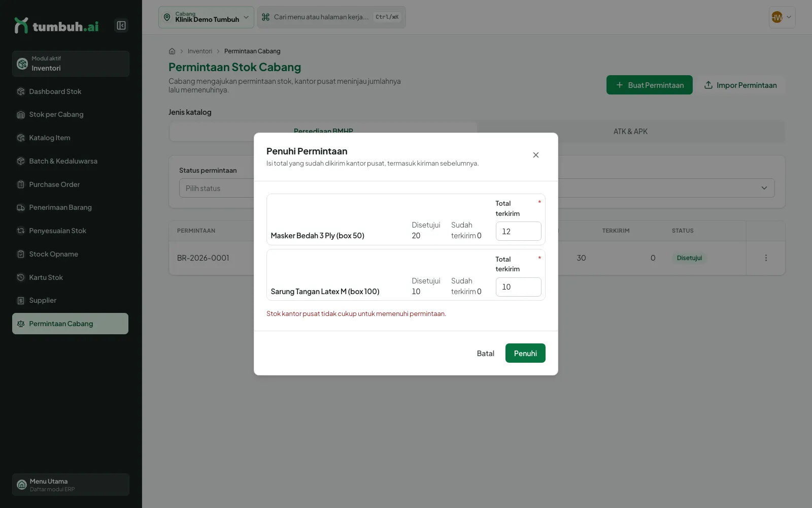Open the Supplier page
Image resolution: width=812 pixels, height=508 pixels.
coord(70,300)
